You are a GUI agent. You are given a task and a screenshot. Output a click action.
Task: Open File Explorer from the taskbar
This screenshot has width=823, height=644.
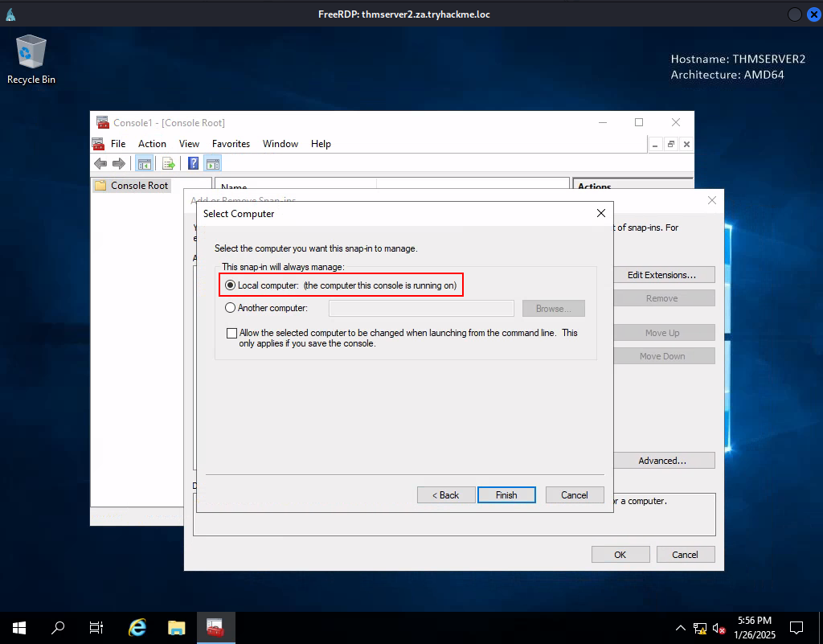click(x=177, y=627)
